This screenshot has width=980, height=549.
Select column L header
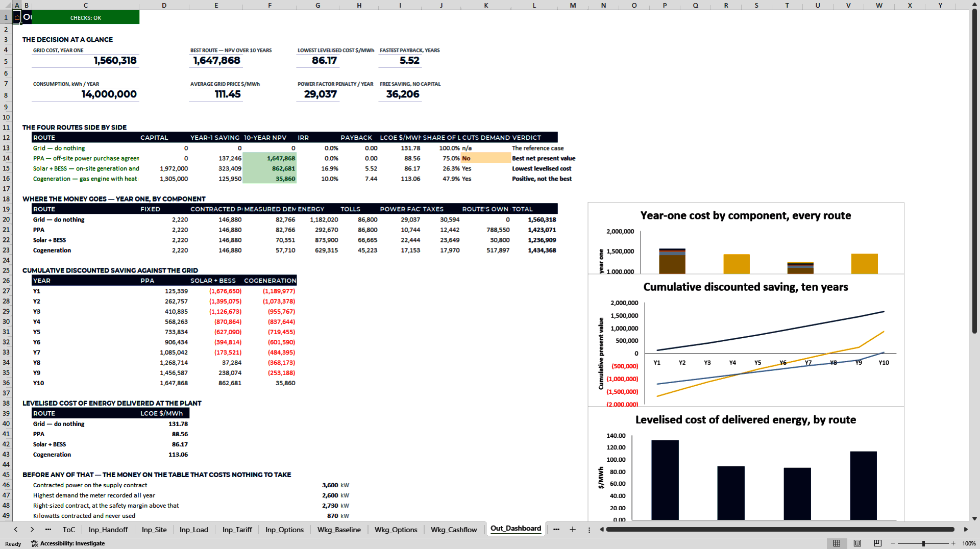pos(534,5)
